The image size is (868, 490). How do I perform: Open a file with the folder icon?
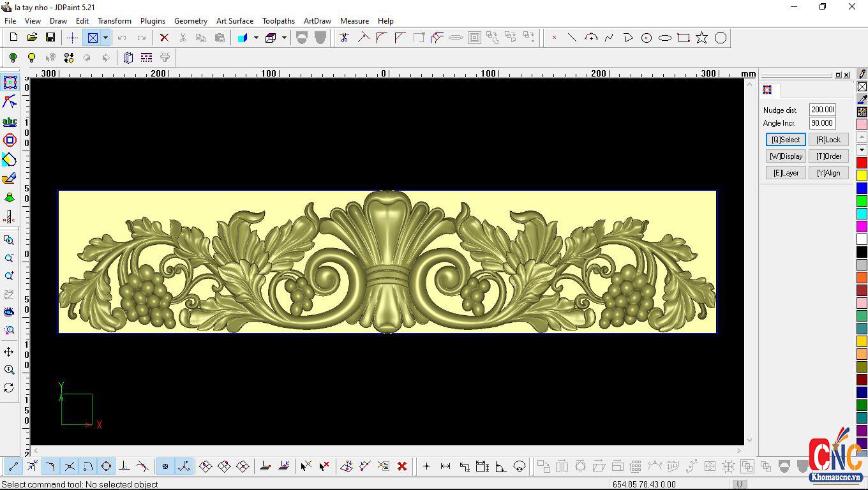[x=32, y=38]
